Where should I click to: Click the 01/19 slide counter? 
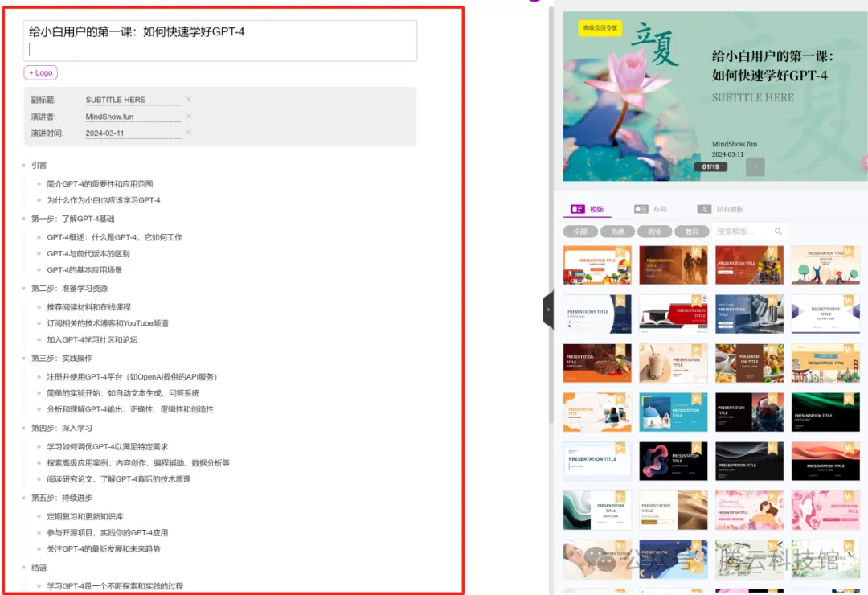tap(710, 166)
